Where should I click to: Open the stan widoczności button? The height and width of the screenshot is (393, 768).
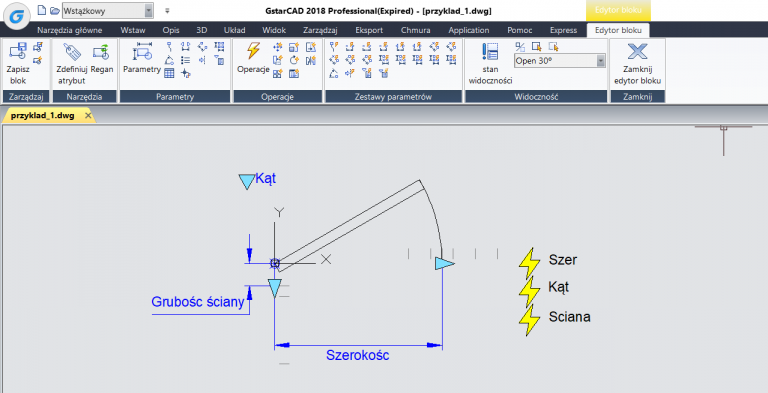[490, 64]
